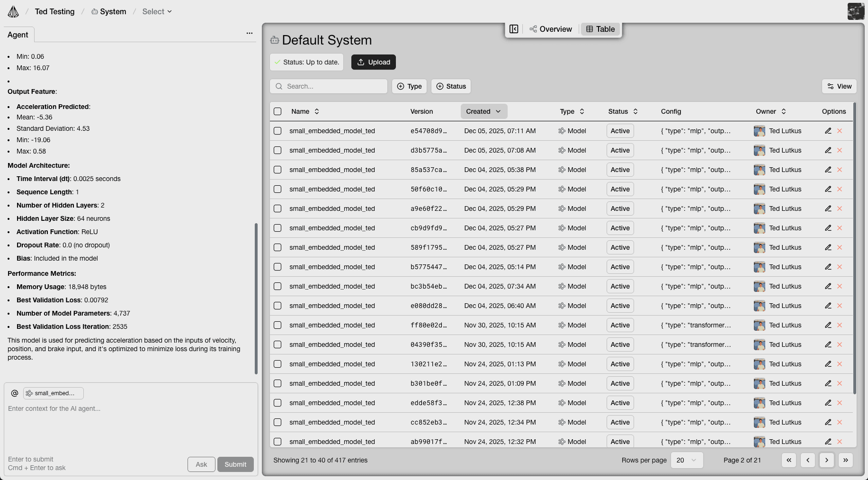Click the red X delete icon on the first row
The image size is (868, 480).
point(840,131)
